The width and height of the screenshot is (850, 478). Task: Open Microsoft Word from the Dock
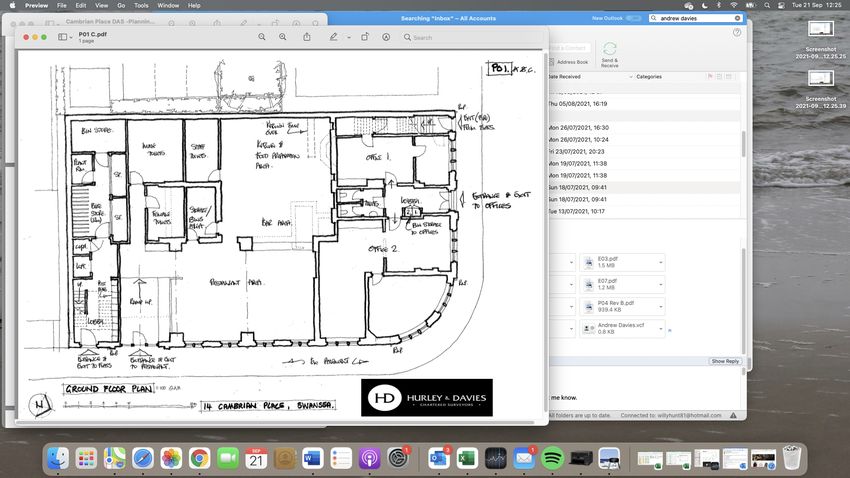pyautogui.click(x=312, y=458)
